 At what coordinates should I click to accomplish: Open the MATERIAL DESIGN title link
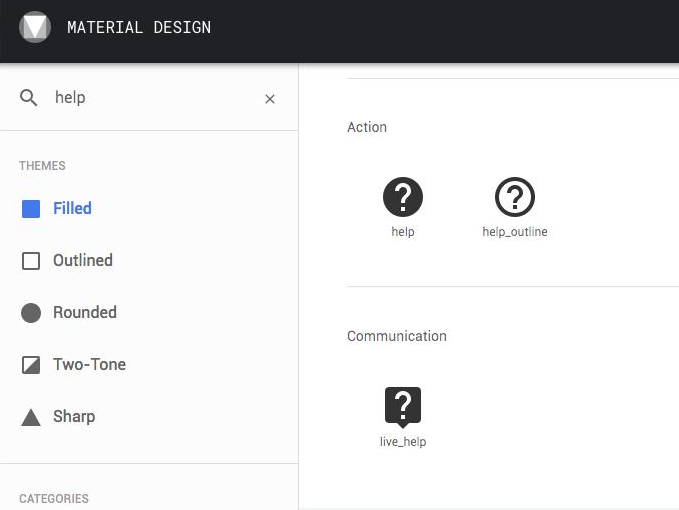coord(139,27)
